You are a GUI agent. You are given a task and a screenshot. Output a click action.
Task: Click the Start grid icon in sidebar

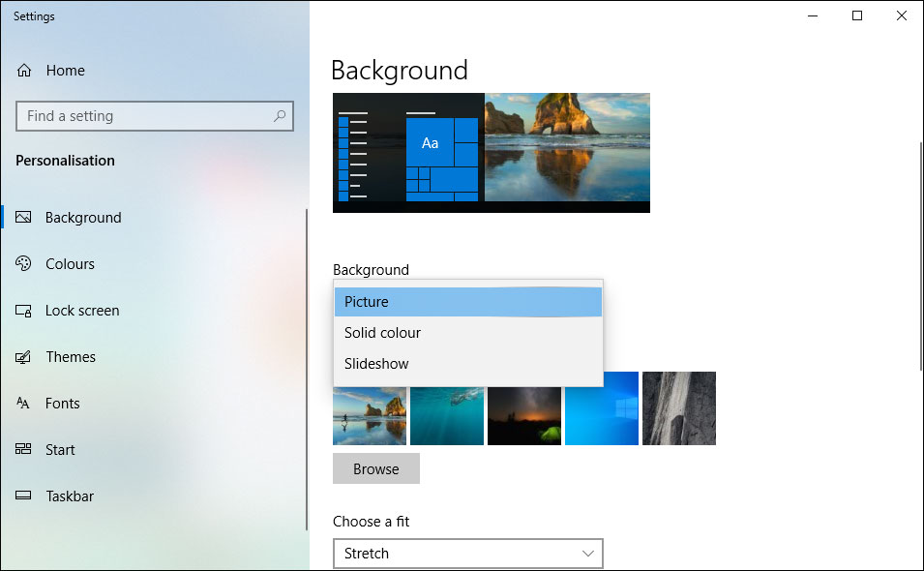(23, 449)
